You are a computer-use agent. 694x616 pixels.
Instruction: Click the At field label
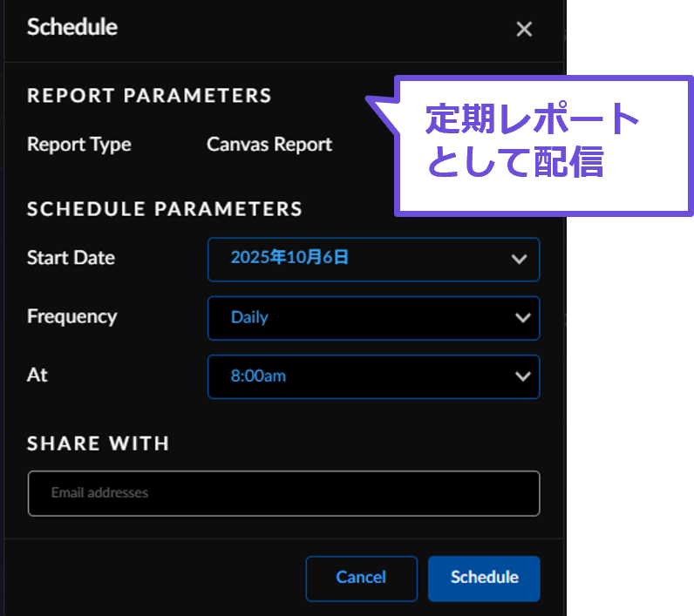[37, 375]
